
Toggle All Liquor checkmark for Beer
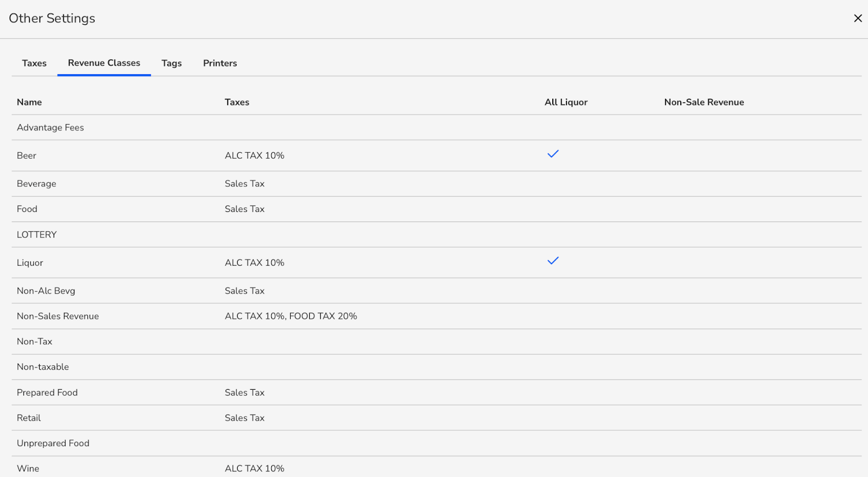click(x=553, y=154)
